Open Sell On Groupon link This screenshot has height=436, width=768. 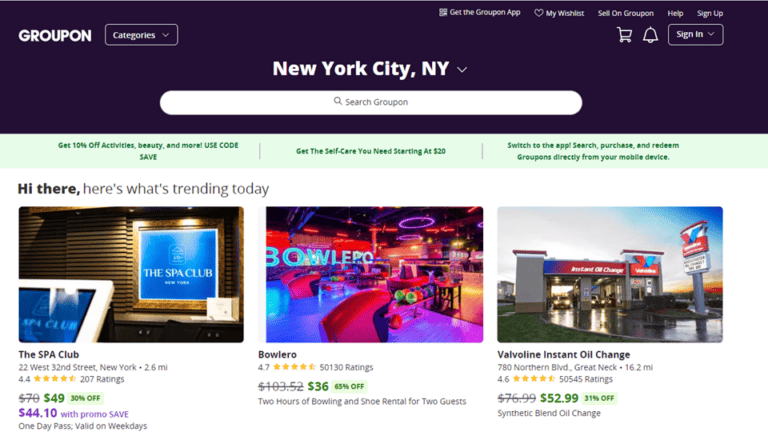[x=625, y=13]
